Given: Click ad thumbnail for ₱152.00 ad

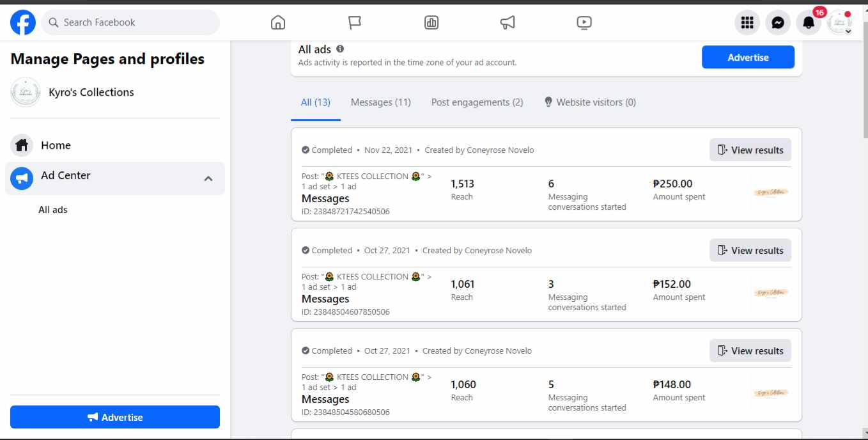Looking at the screenshot, I should (x=771, y=293).
